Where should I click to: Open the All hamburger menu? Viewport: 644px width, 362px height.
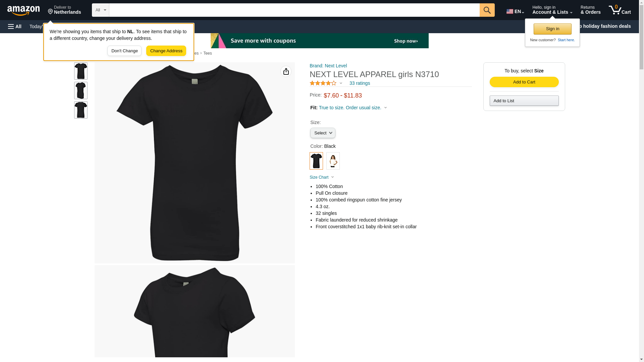point(15,26)
